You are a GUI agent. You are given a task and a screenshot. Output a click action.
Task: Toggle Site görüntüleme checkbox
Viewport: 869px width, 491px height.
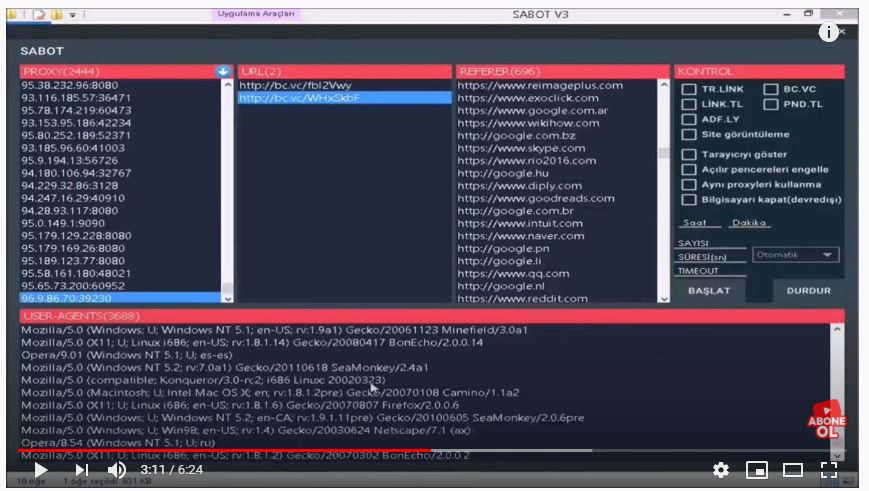pyautogui.click(x=689, y=134)
